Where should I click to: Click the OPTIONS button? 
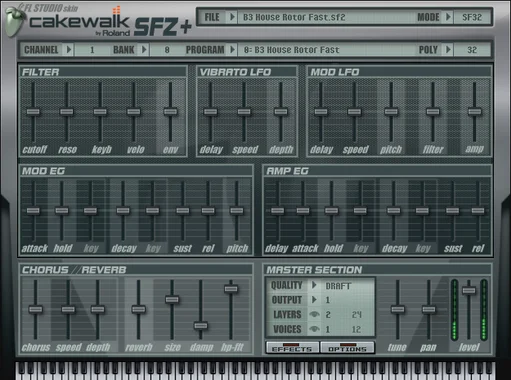347,348
